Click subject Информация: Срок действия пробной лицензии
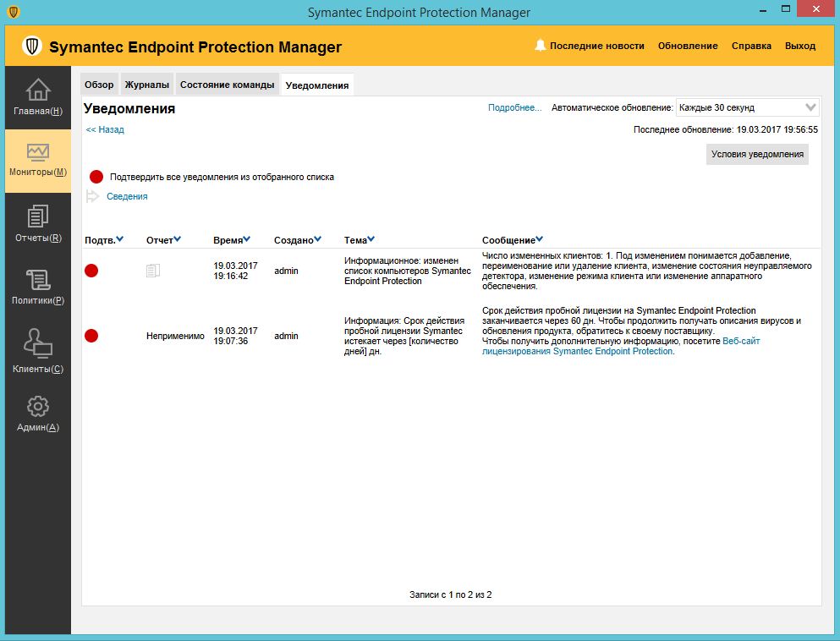 coord(404,336)
